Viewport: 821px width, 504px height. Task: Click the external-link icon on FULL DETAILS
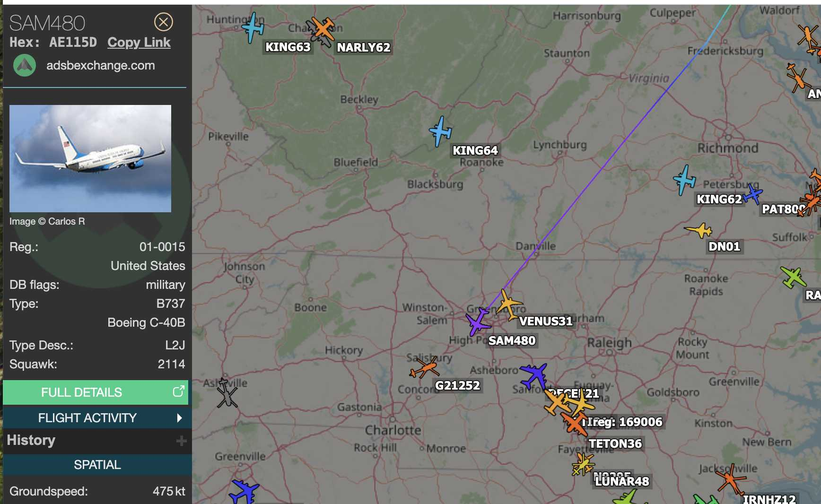pos(178,391)
